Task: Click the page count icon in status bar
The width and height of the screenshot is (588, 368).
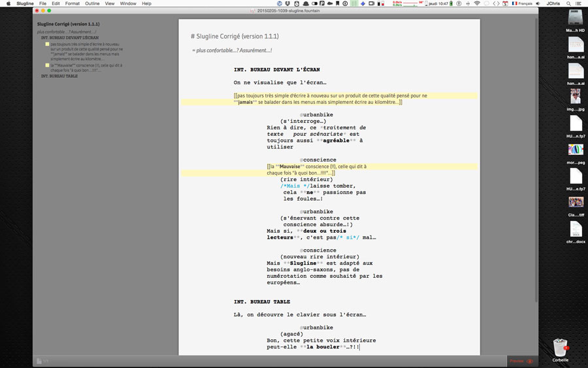Action: (x=39, y=361)
